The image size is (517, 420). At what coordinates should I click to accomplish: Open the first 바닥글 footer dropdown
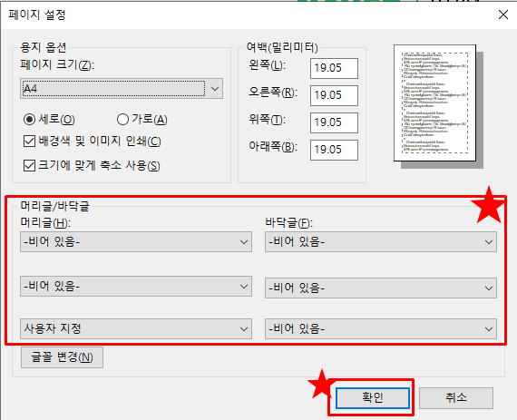(381, 241)
